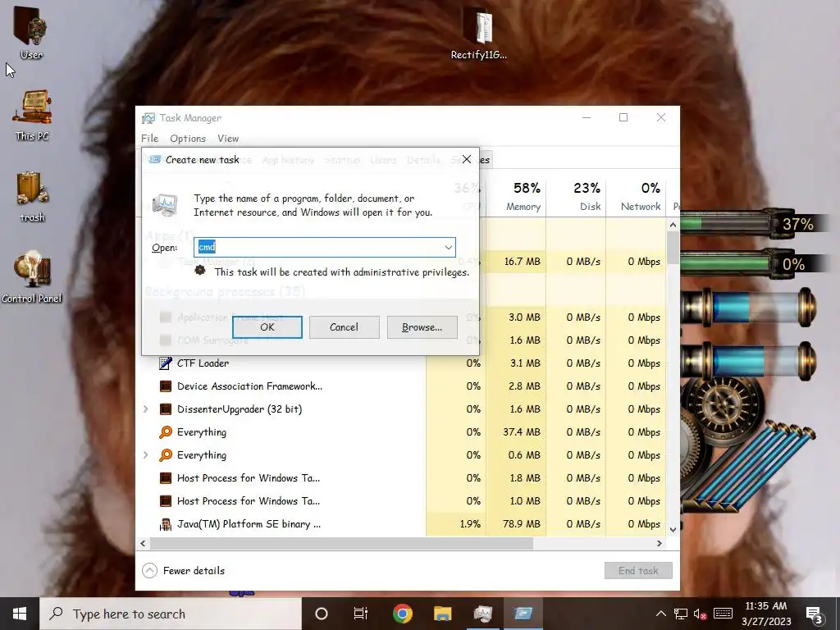
Task: Open the File menu in Task Manager
Action: pyautogui.click(x=150, y=138)
